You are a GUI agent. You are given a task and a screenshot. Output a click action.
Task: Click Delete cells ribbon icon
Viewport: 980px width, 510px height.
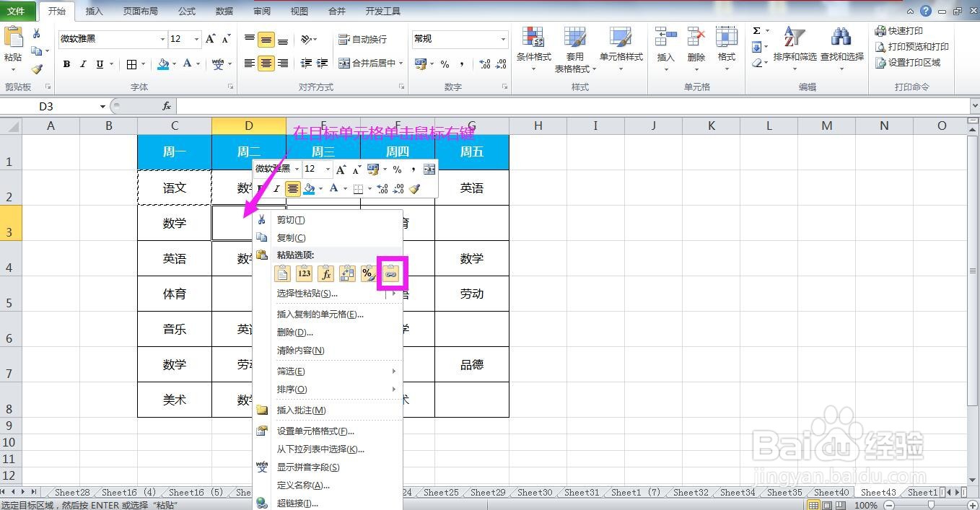(x=696, y=38)
